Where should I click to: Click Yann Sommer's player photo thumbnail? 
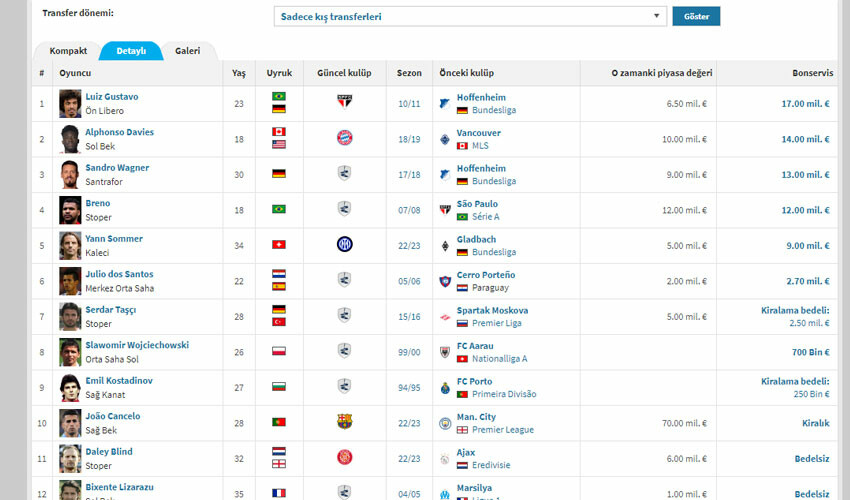coord(70,245)
